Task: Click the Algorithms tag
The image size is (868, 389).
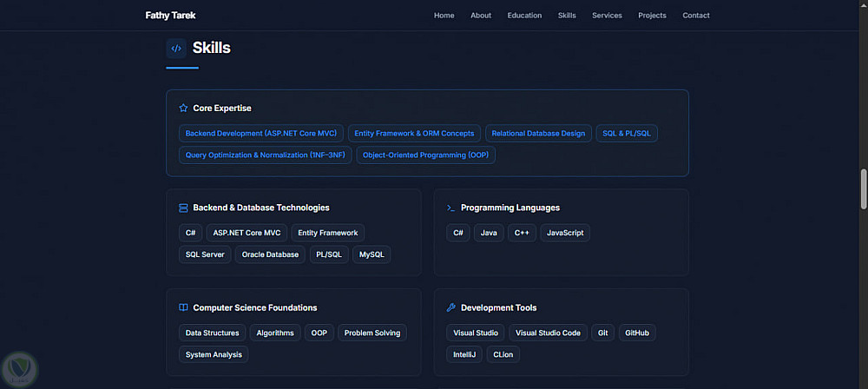Action: 275,333
